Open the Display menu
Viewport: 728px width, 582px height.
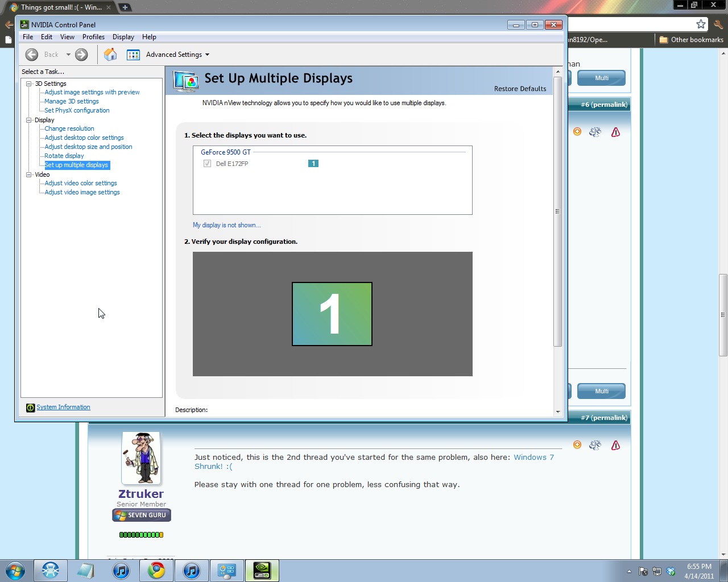[123, 37]
